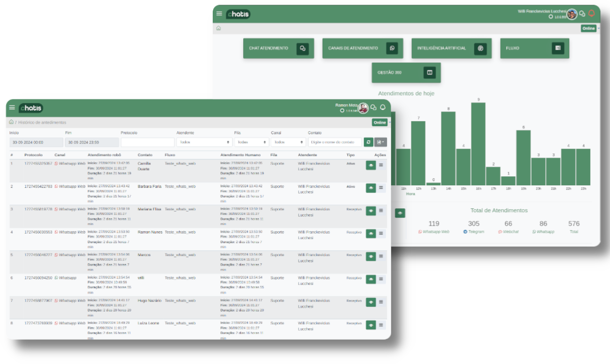Viewport: 610px width, 364px height.
Task: Open actions list for Marcos row
Action: point(381,256)
